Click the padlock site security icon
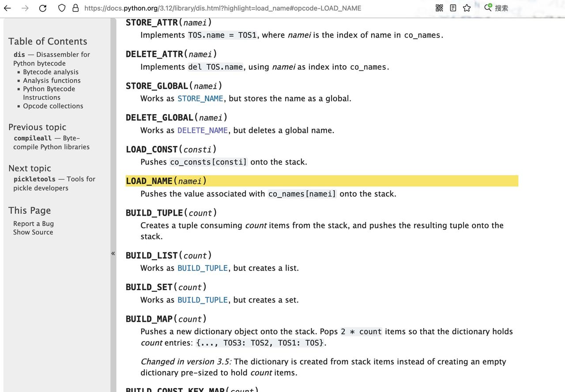The width and height of the screenshot is (565, 392). pyautogui.click(x=76, y=8)
